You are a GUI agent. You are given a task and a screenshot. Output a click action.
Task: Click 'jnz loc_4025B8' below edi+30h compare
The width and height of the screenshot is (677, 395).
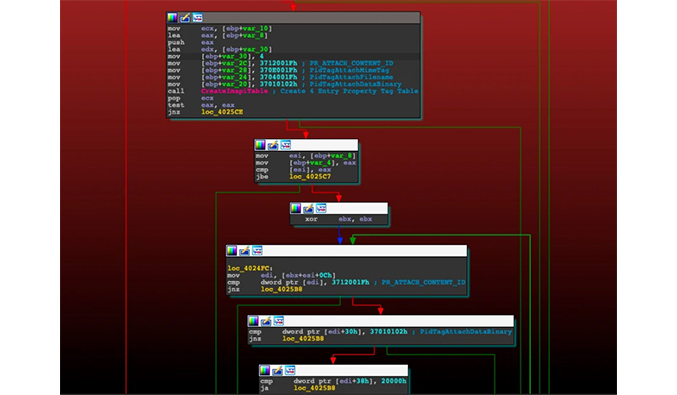point(287,338)
